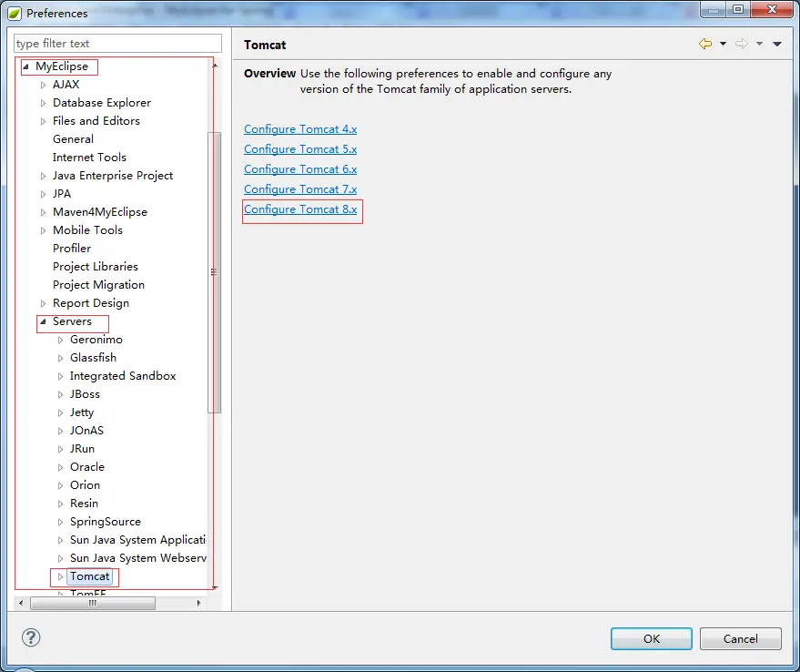Collapse the MyEclipse tree node
This screenshot has height=672, width=800.
(x=25, y=66)
